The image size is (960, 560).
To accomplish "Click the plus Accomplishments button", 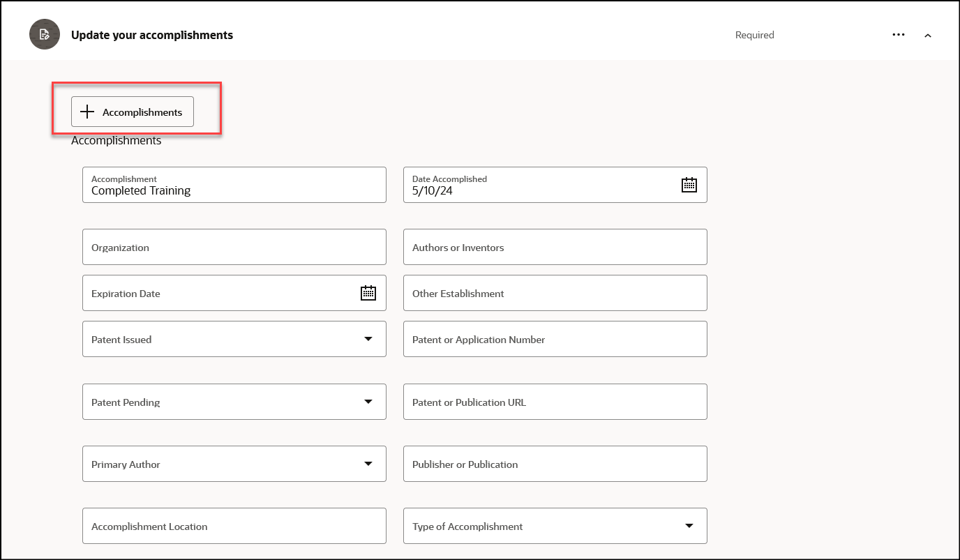I will pos(133,112).
